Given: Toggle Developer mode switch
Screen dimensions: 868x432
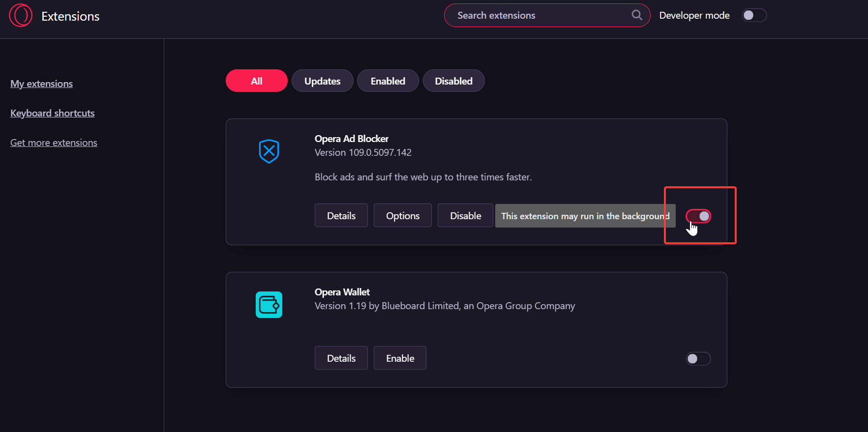Looking at the screenshot, I should [x=754, y=15].
